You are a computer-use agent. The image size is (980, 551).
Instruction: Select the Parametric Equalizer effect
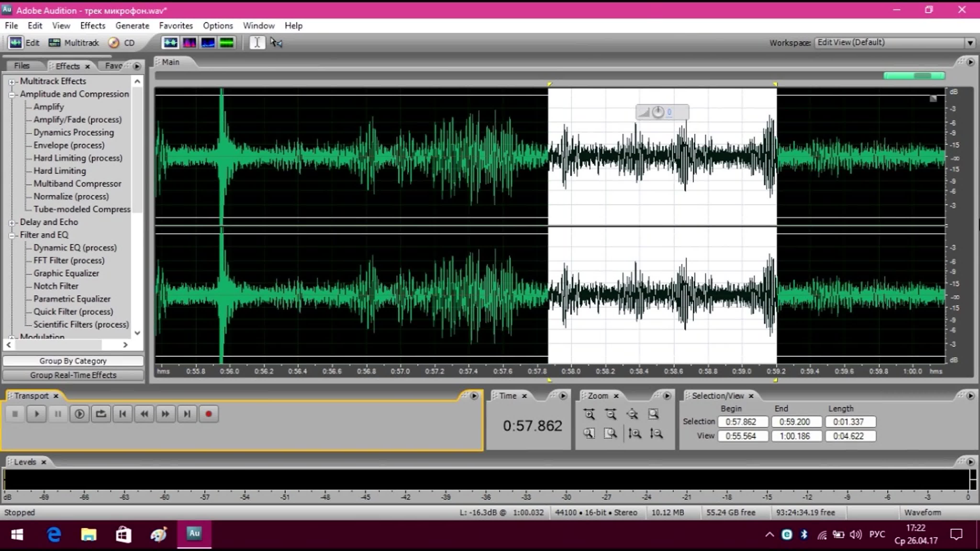[x=72, y=299]
